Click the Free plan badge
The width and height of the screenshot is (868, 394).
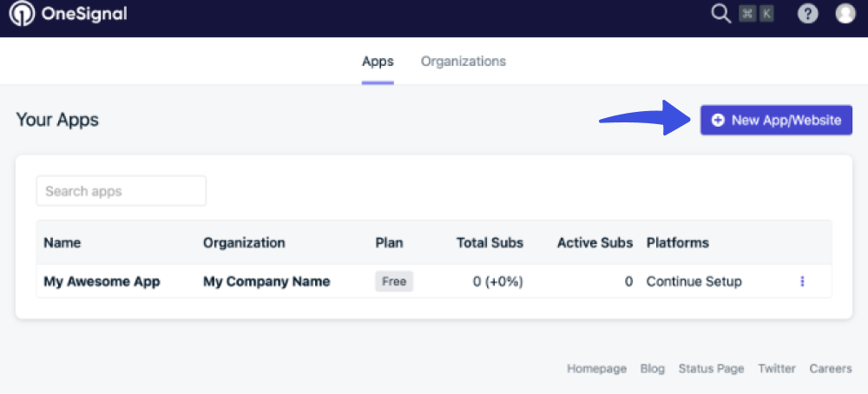(x=394, y=282)
